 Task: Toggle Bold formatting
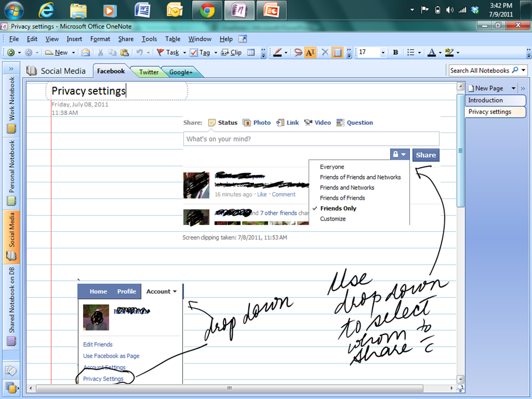point(395,52)
